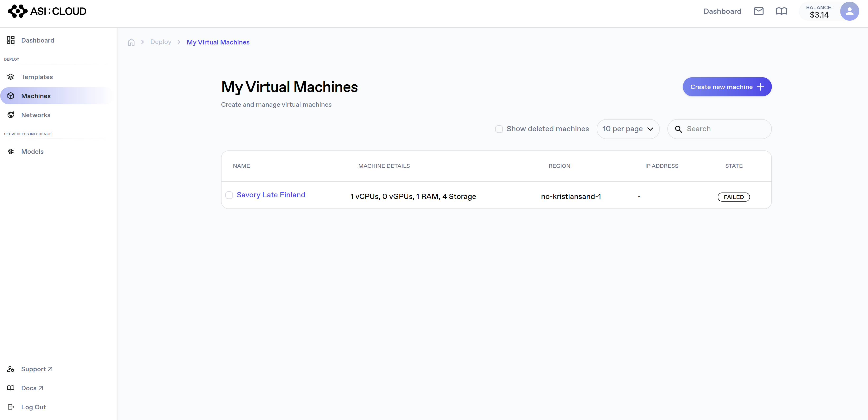Select the Savory Late Finland row checkbox
The image size is (868, 420).
point(229,195)
